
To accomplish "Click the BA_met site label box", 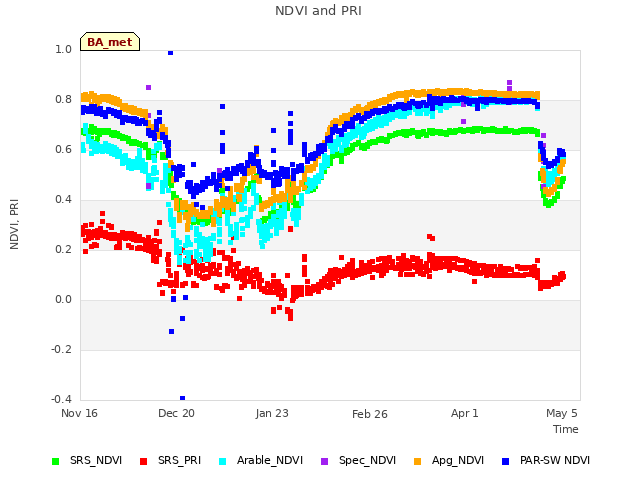I will pyautogui.click(x=110, y=42).
